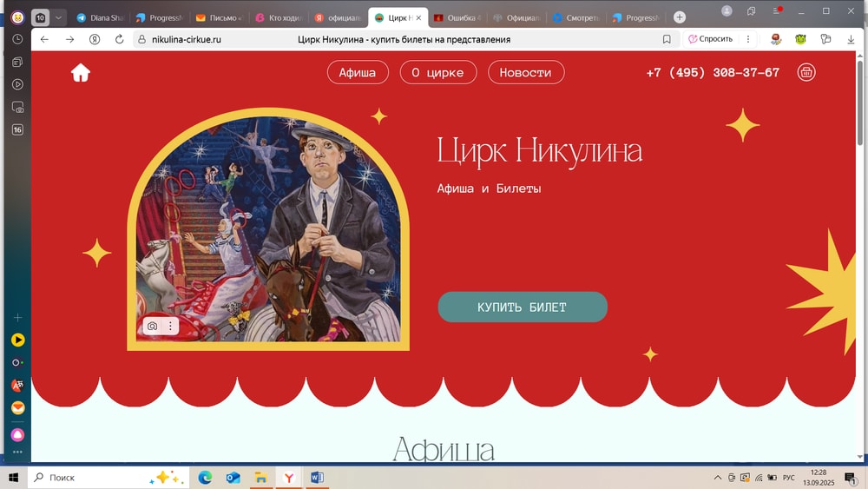Image resolution: width=868 pixels, height=489 pixels.
Task: Open the shopping basket icon in the site header
Action: coord(806,73)
